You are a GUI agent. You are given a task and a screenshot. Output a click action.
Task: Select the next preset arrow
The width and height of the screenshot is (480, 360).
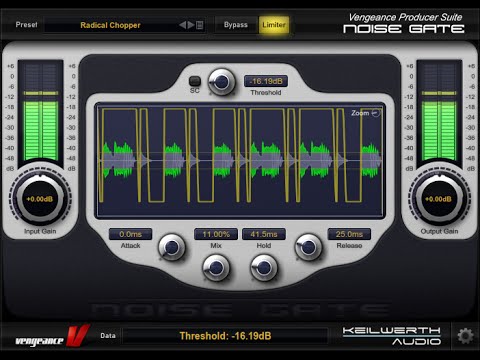pyautogui.click(x=191, y=25)
